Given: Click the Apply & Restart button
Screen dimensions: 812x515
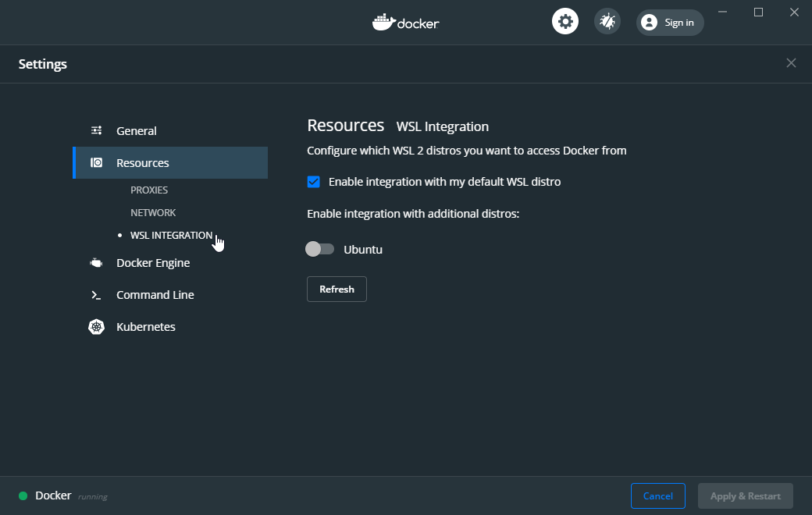Looking at the screenshot, I should pyautogui.click(x=745, y=495).
